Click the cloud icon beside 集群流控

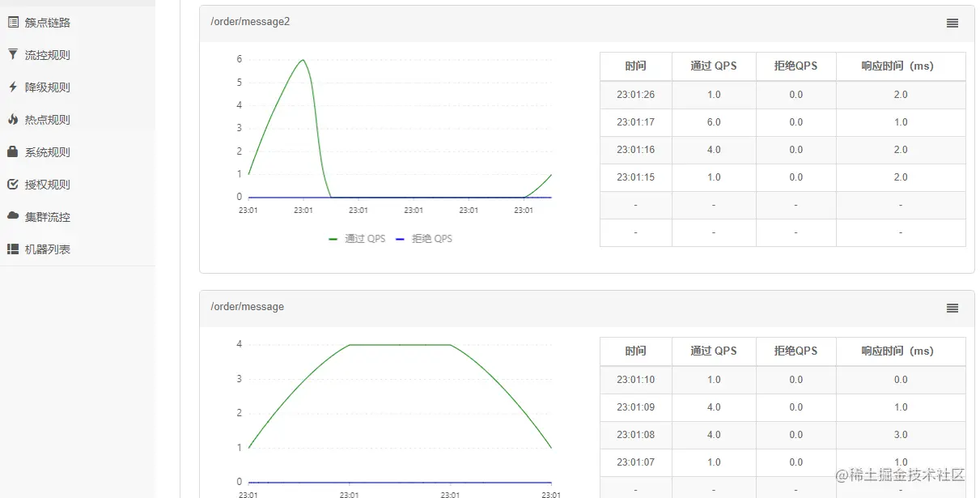13,216
